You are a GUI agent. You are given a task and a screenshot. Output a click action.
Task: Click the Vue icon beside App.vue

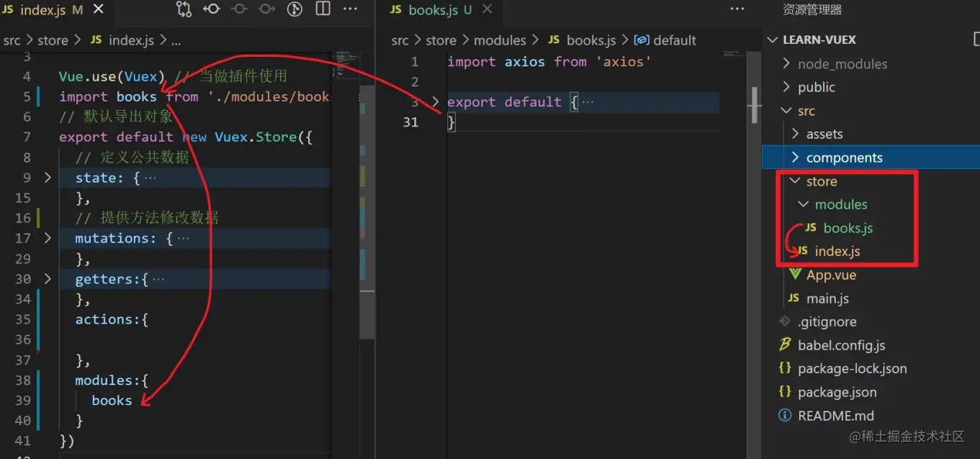(x=795, y=274)
